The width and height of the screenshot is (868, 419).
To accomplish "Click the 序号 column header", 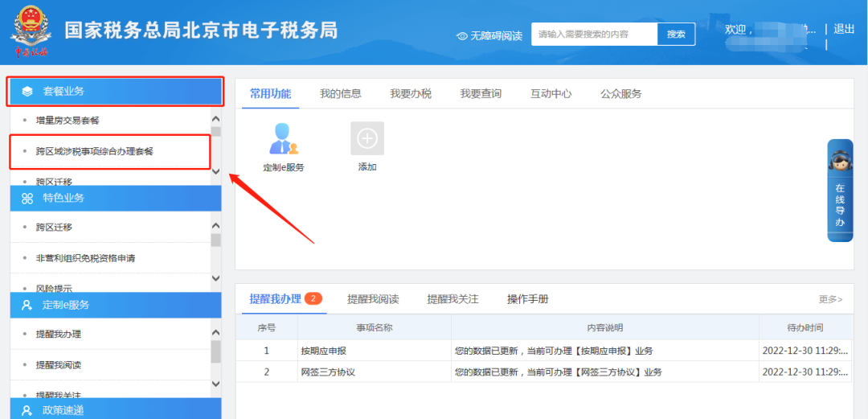I will point(266,327).
